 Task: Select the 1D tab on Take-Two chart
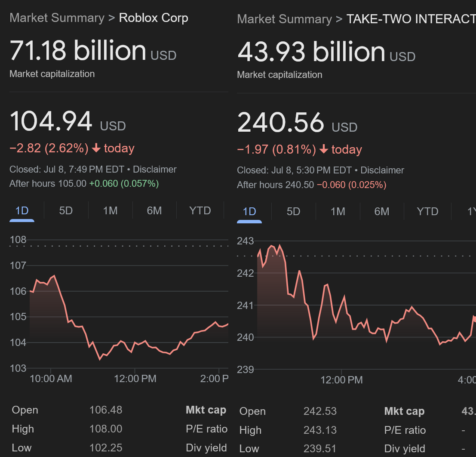249,211
